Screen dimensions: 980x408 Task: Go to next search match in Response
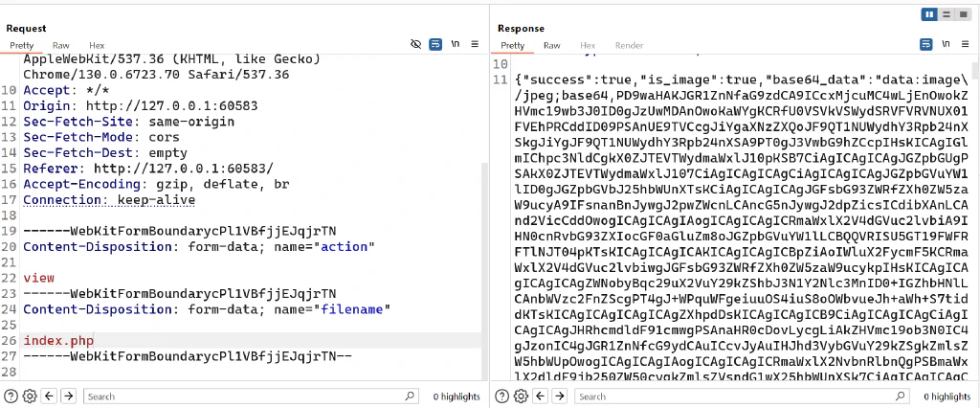pos(559,397)
